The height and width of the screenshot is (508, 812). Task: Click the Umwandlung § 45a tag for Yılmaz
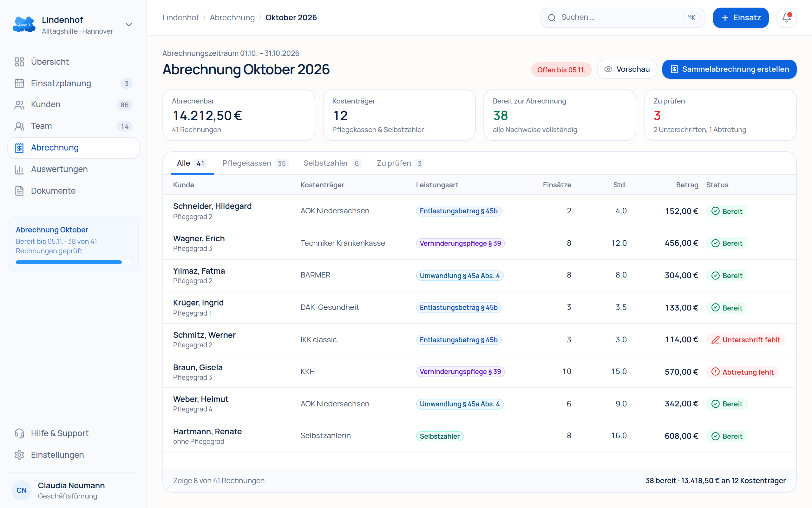pyautogui.click(x=459, y=276)
